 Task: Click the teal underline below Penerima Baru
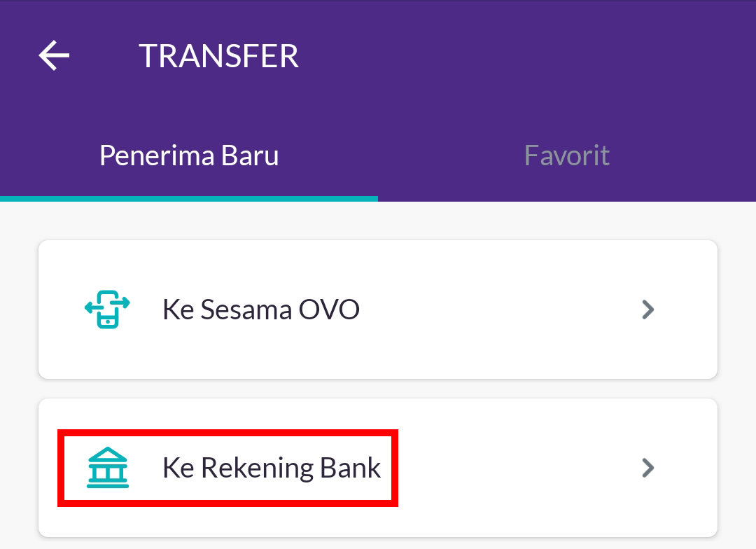click(189, 199)
